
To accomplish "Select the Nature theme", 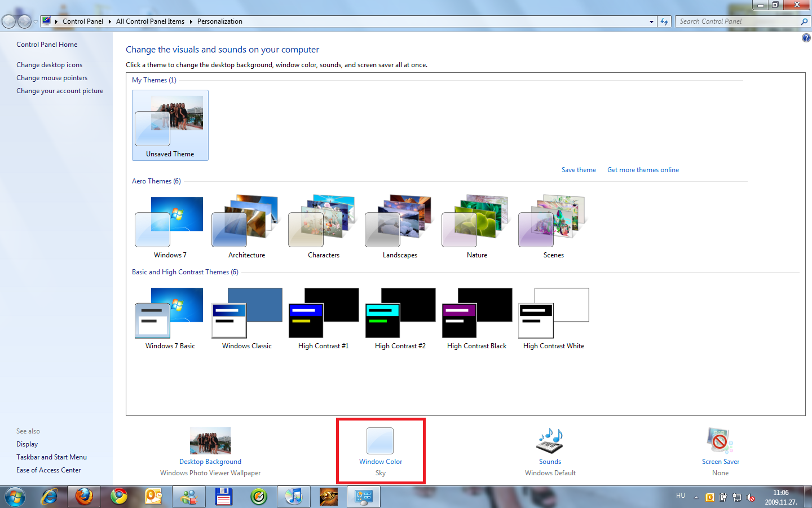I will click(477, 226).
